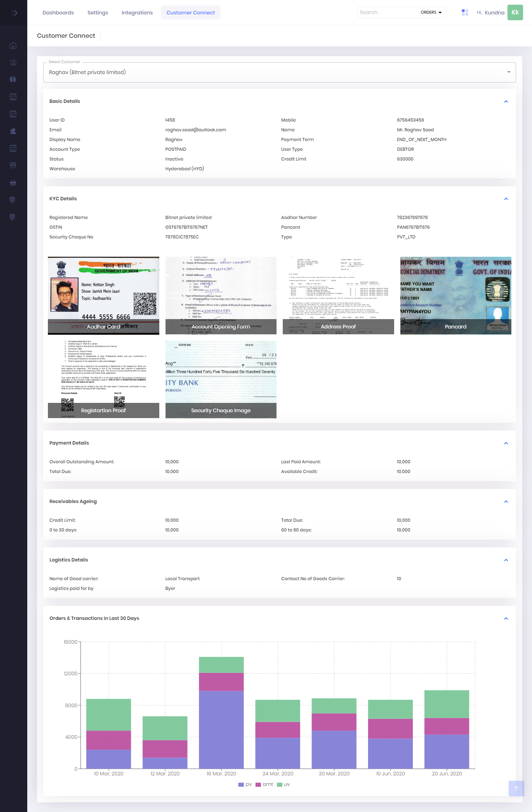Screen dimensions: 532x812
Task: Select the Customer Connect tab
Action: [x=190, y=12]
